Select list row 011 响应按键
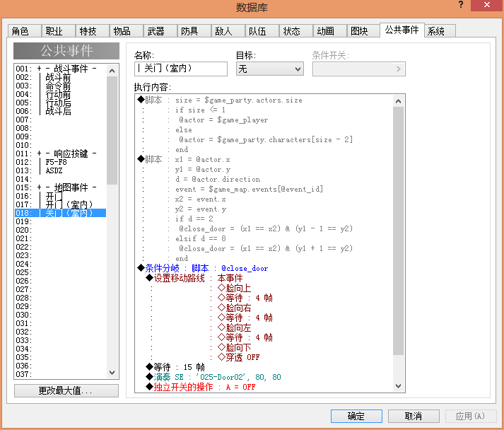Screen dimensions: 504x430 tap(60, 153)
